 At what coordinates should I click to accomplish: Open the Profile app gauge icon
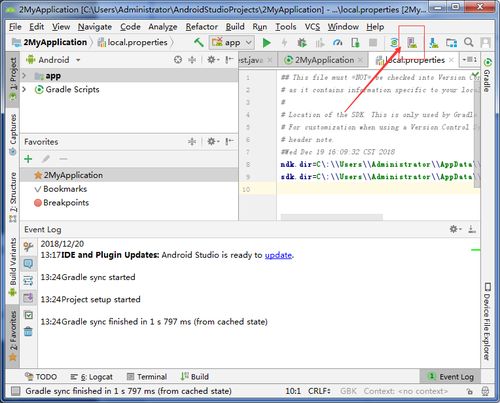pos(338,43)
